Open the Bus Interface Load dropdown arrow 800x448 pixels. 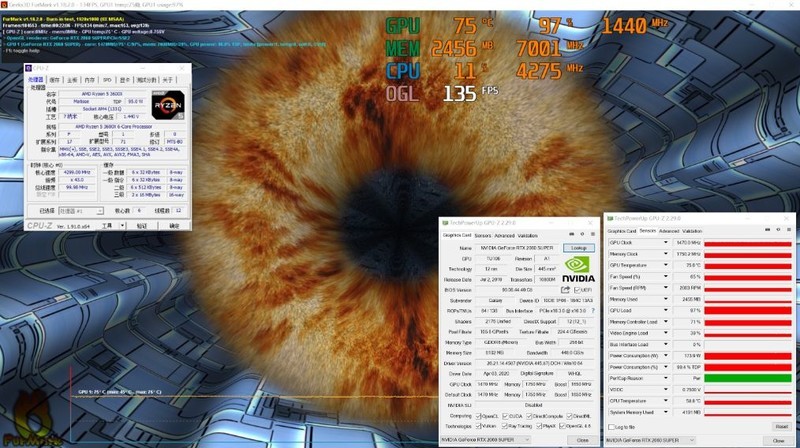(665, 344)
